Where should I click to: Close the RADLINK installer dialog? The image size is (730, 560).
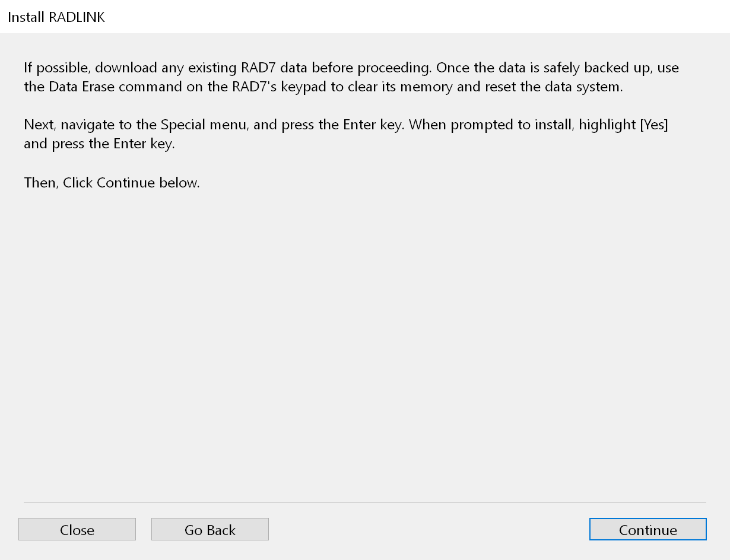coord(77,530)
